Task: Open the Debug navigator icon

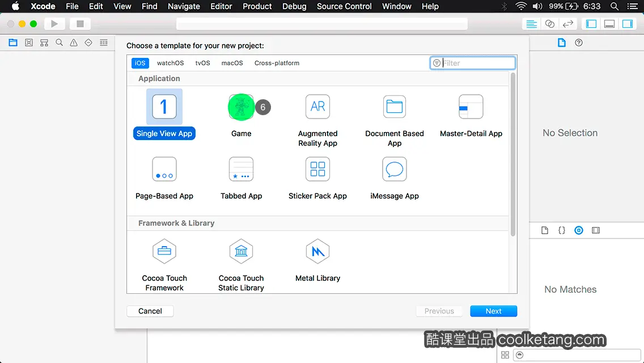Action: pyautogui.click(x=104, y=43)
